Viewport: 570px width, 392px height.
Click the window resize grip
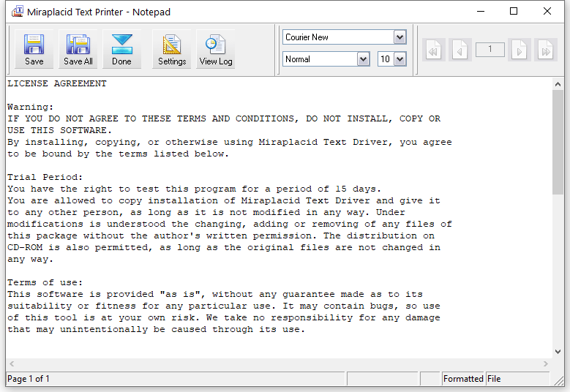tap(558, 380)
